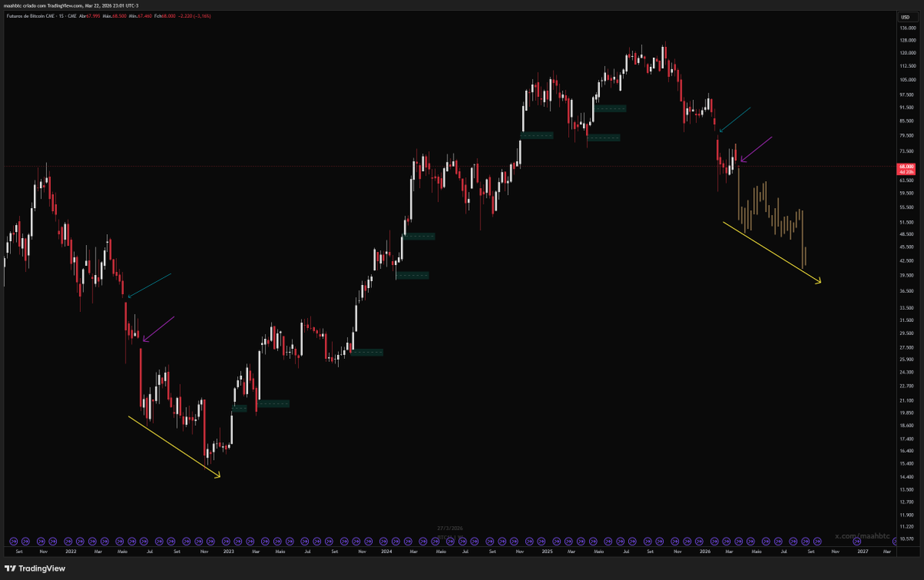This screenshot has height=580, width=924.
Task: Click the 'Mín 67.460' low value in legend
Action: [140, 16]
